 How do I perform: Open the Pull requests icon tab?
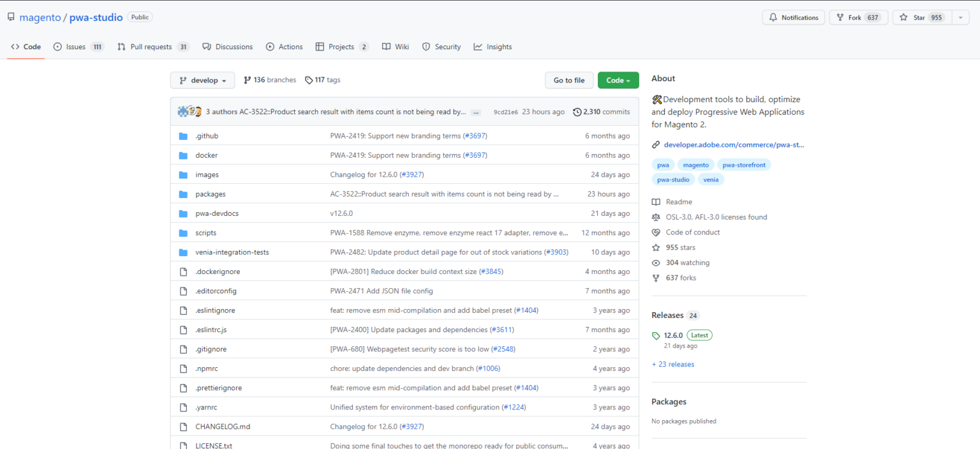coord(121,46)
